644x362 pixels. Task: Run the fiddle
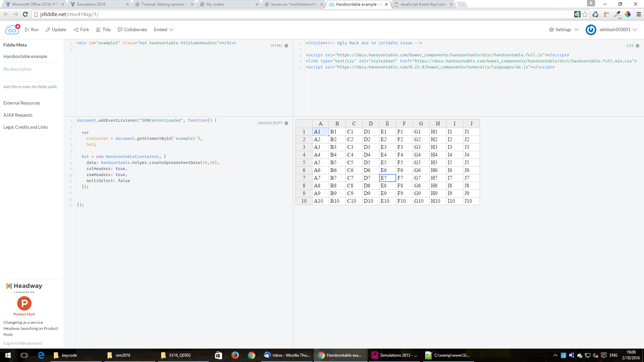tap(32, 29)
